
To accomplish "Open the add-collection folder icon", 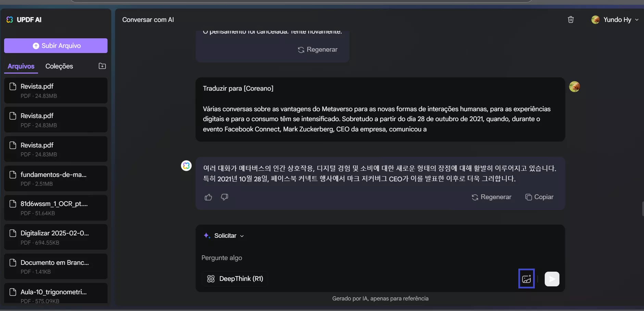I will tap(102, 66).
